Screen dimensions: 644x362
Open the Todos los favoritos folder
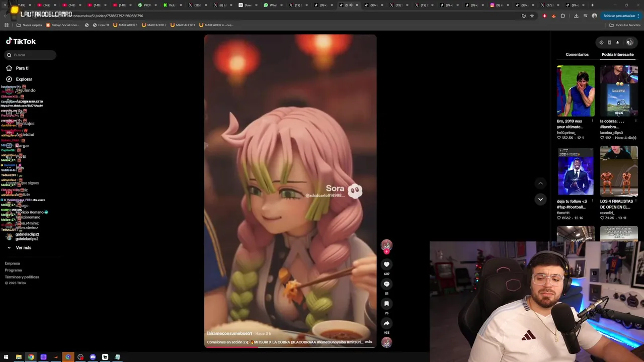(625, 25)
